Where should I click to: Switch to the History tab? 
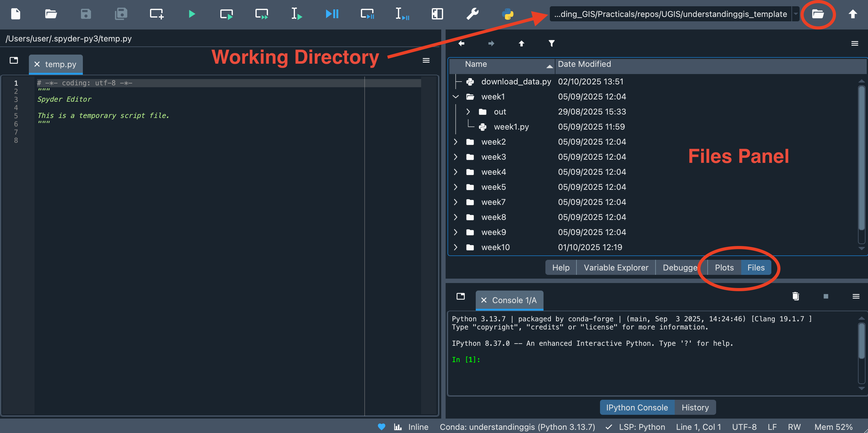[x=695, y=407]
